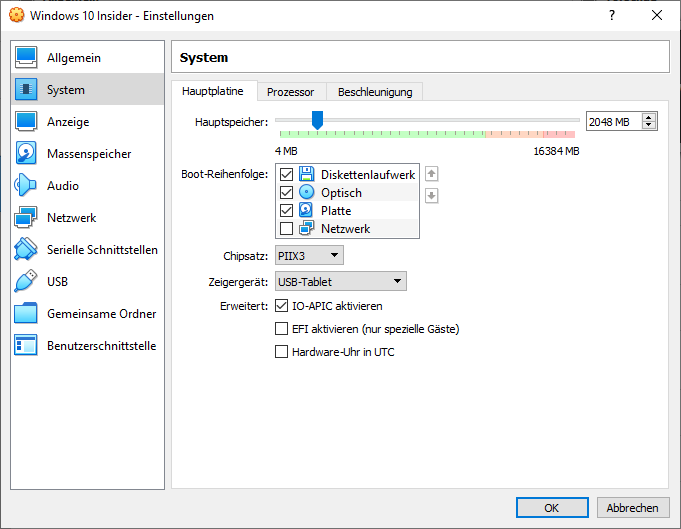Image resolution: width=681 pixels, height=529 pixels.
Task: Click the Gemeinsame Ordner folder icon
Action: (x=26, y=314)
